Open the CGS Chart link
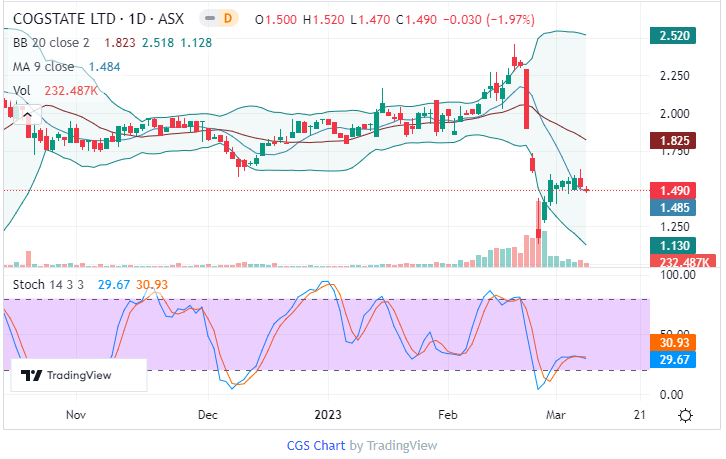The height and width of the screenshot is (459, 726). pos(316,445)
